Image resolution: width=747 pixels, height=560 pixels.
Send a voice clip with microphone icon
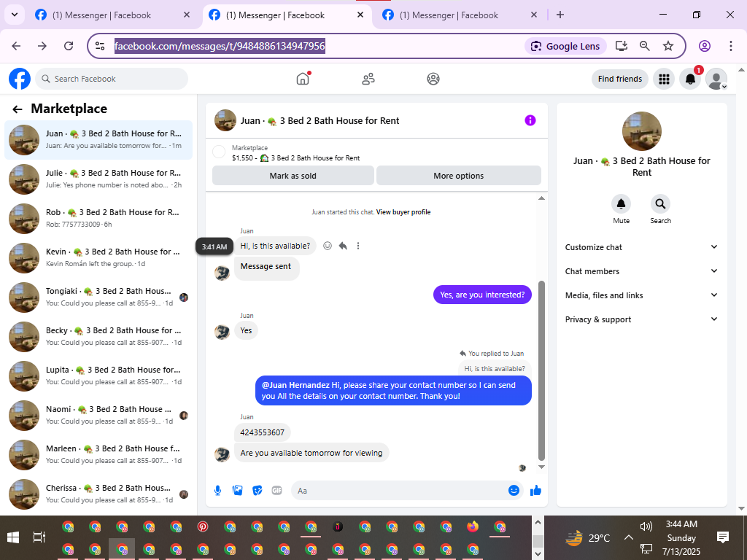[217, 491]
